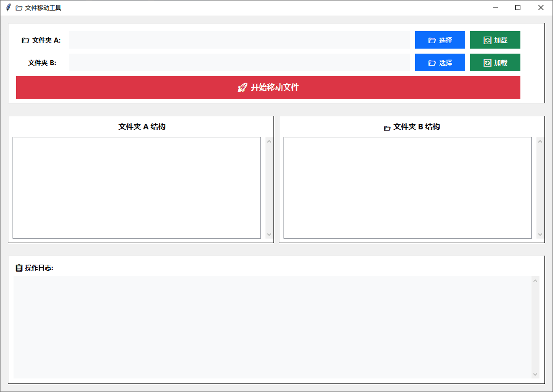The height and width of the screenshot is (392, 553).
Task: Click down arrow of 操作日志 scrollbar
Action: coord(535,374)
